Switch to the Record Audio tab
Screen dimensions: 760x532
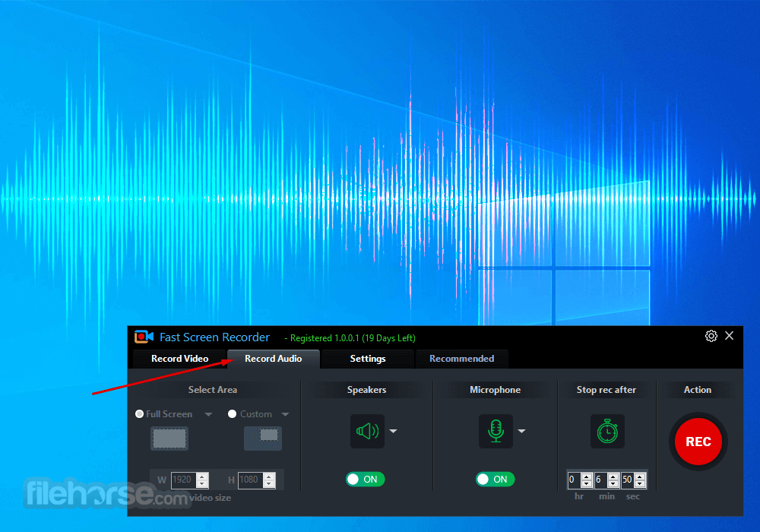click(x=274, y=359)
